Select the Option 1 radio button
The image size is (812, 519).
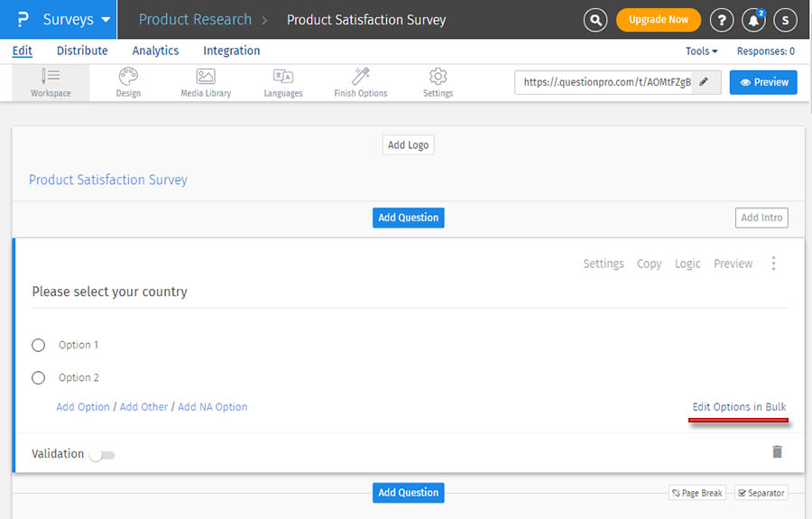(38, 345)
